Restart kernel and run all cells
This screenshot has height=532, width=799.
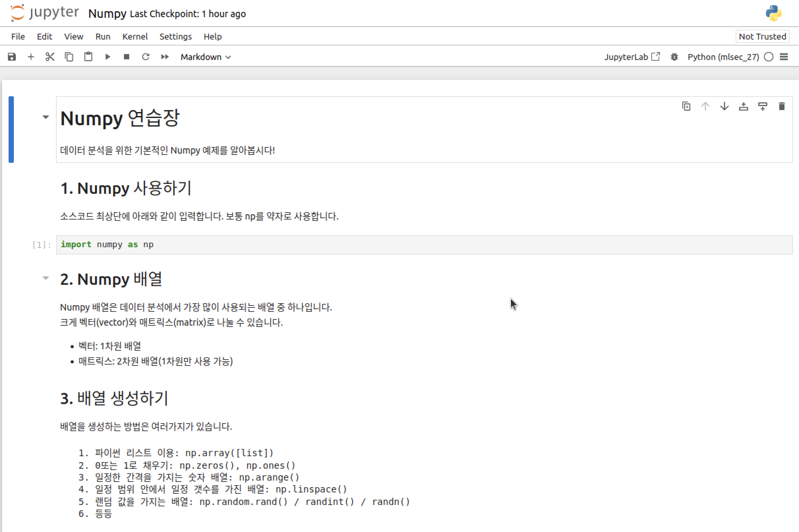[x=165, y=57]
